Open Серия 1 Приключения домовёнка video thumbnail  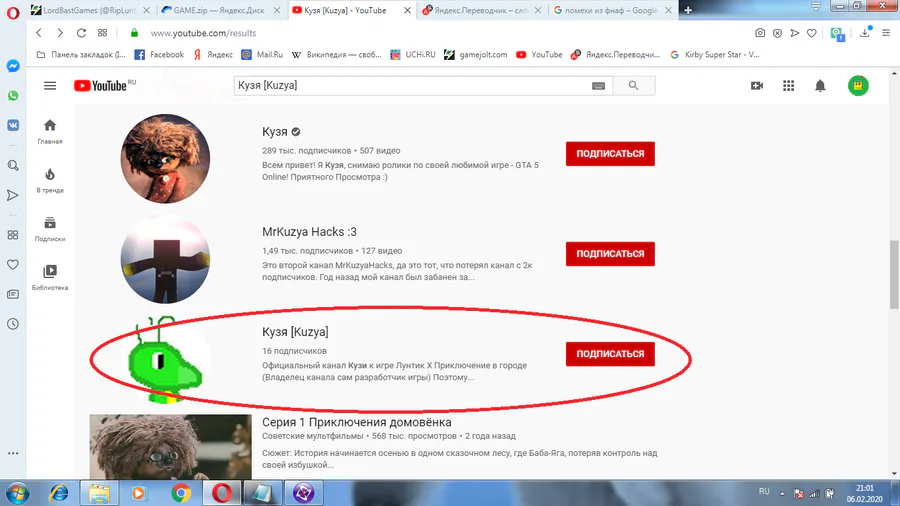click(170, 447)
